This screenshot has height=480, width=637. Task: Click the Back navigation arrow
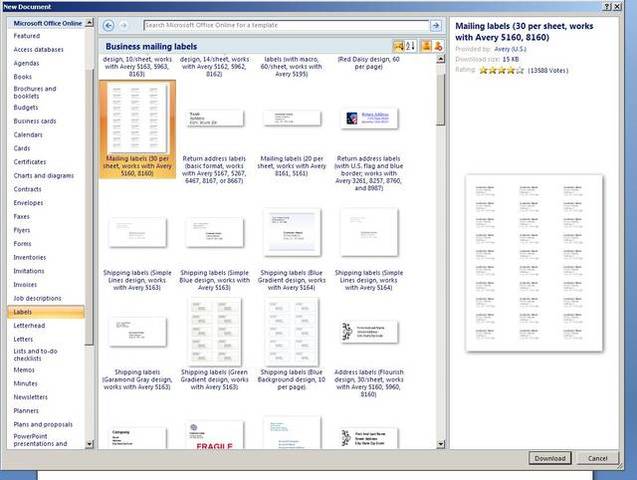[109, 25]
